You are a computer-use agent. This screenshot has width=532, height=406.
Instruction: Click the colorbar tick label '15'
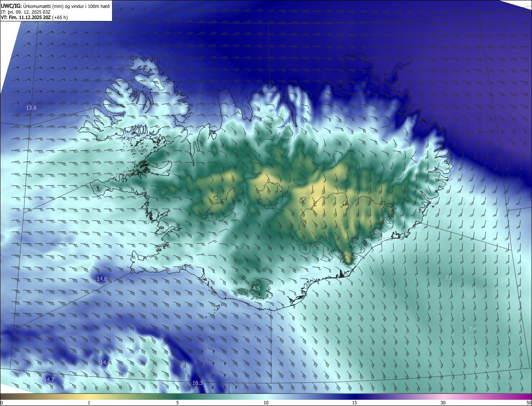(x=355, y=403)
